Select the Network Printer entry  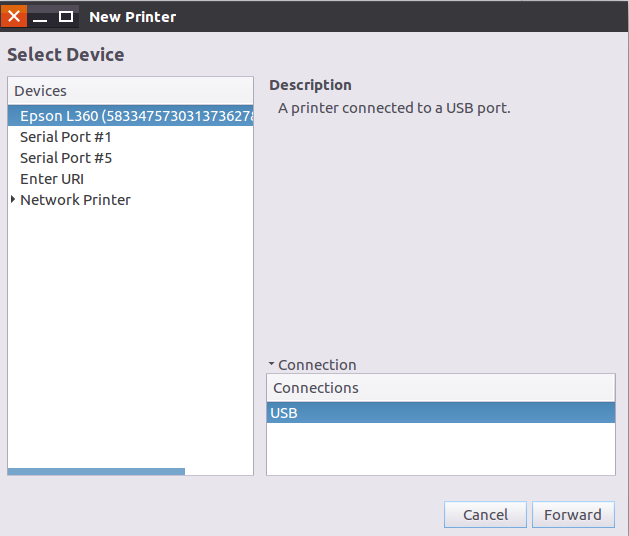[x=75, y=200]
